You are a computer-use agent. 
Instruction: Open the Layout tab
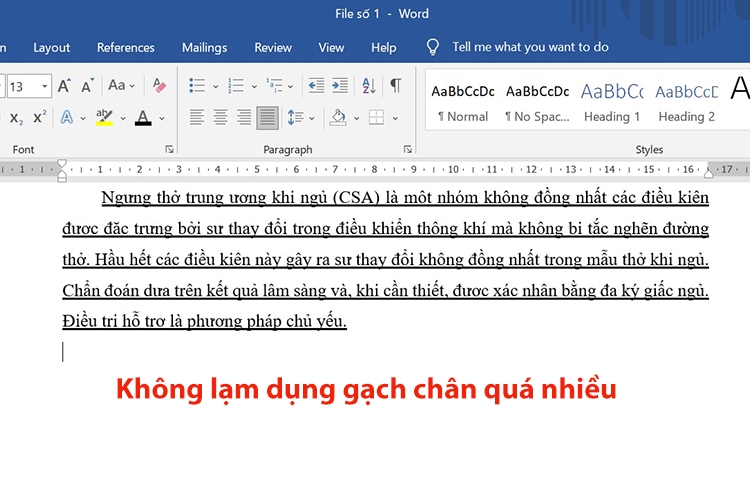click(x=52, y=47)
